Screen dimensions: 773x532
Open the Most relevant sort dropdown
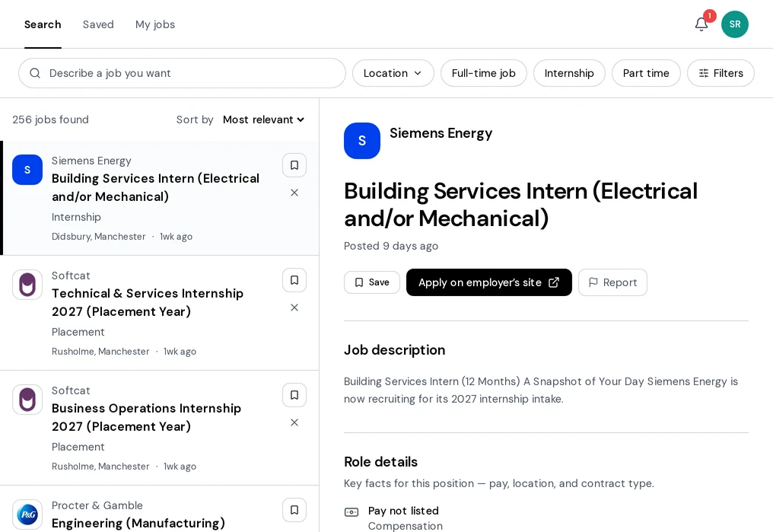[x=264, y=119]
